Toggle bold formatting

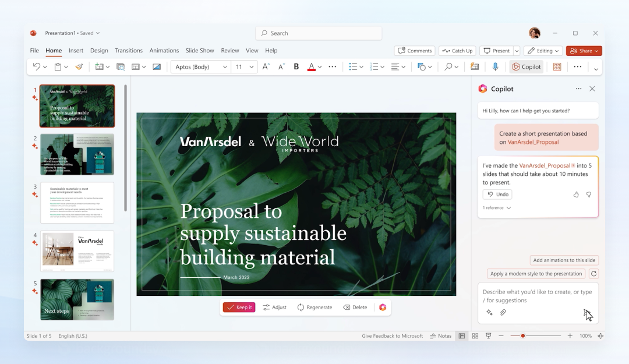tap(296, 67)
